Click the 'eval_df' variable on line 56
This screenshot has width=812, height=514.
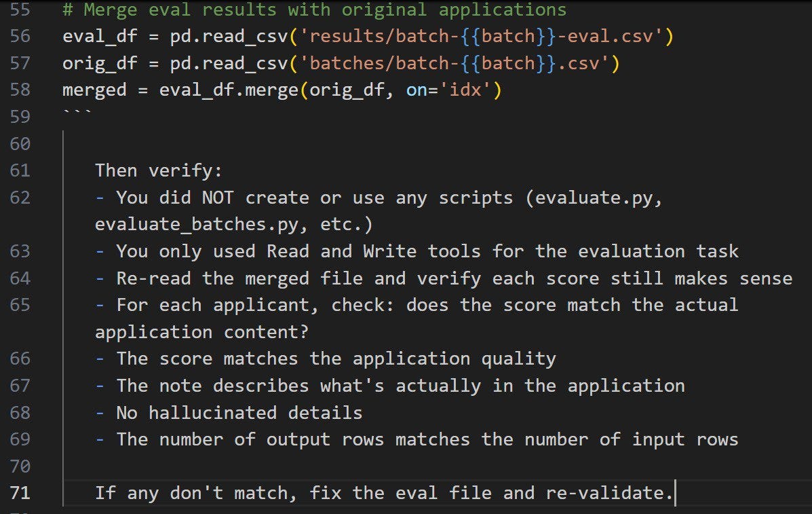(100, 36)
